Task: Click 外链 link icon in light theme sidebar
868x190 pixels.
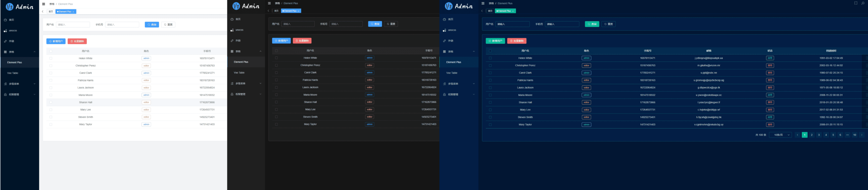Action: [5, 41]
